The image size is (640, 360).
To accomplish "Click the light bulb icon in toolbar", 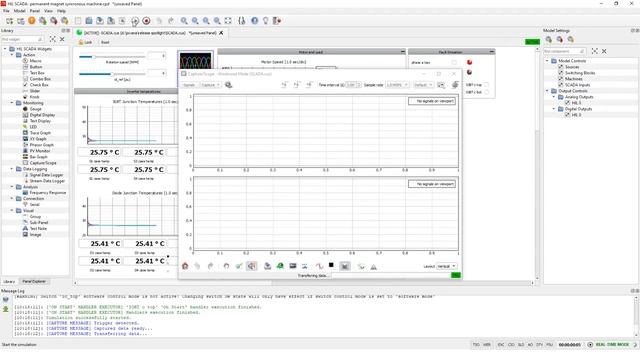I will [266, 21].
